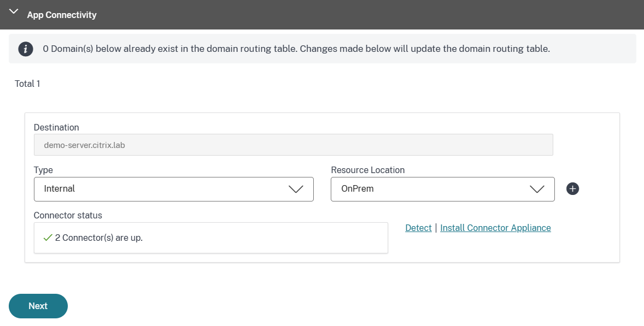Click the Destination field label
Viewport: 644px width, 326px height.
click(x=56, y=127)
